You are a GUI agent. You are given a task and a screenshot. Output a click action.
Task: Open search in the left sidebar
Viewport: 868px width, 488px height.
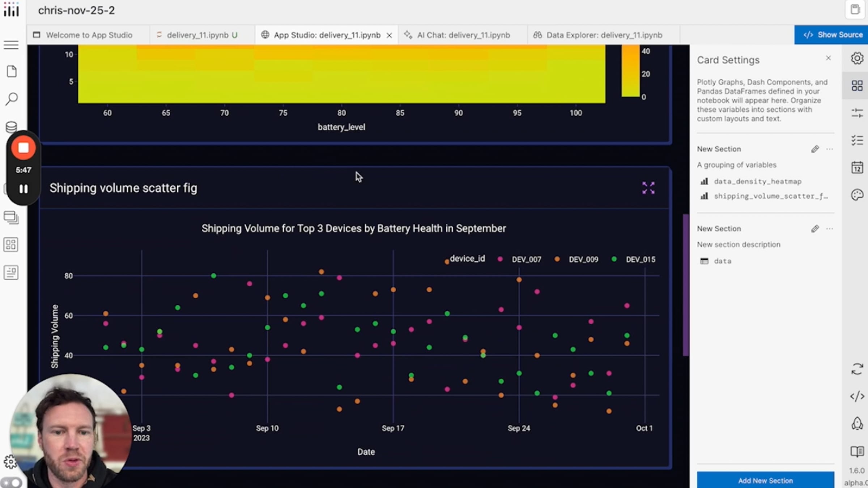[11, 99]
